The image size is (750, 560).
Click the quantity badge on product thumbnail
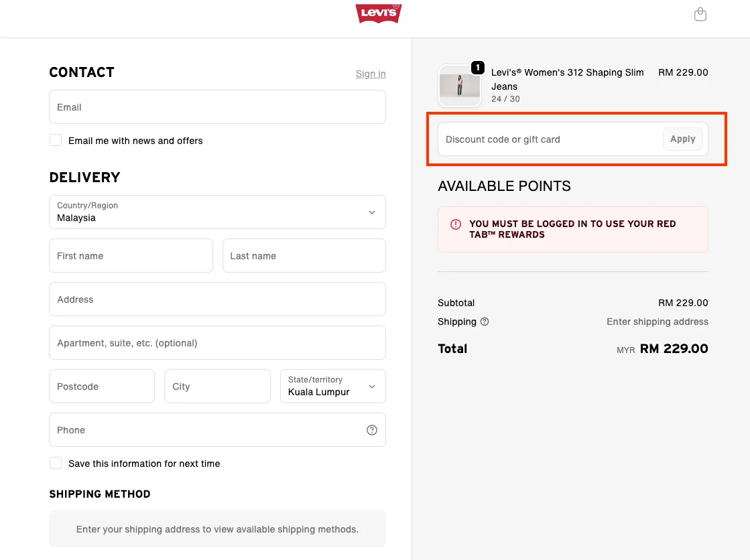tap(477, 68)
